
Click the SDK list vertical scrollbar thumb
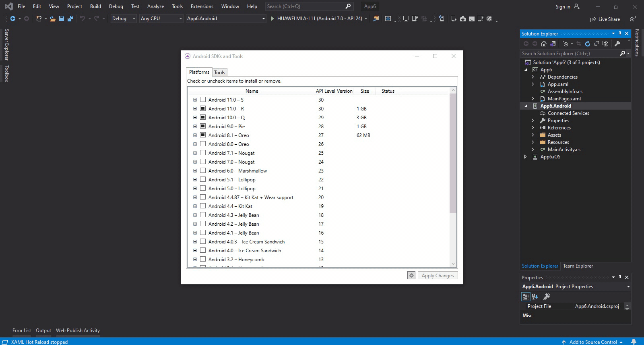(453, 153)
